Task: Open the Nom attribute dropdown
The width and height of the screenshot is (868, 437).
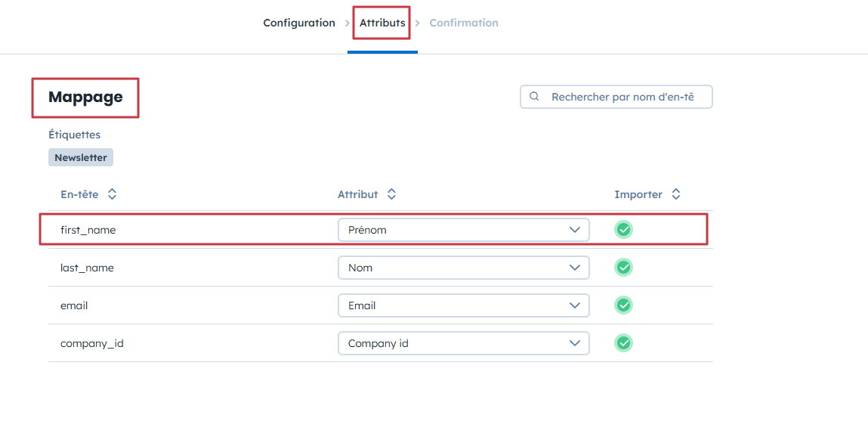Action: (463, 268)
